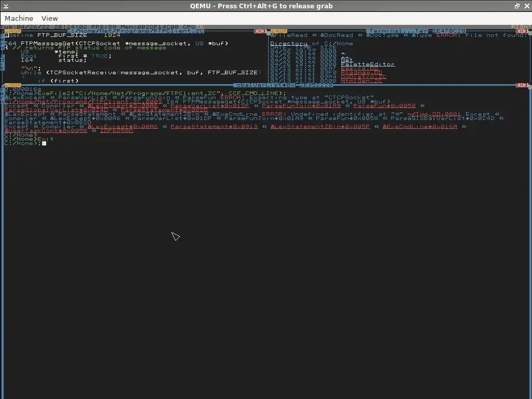Click the 'I64 status;' line
The image size is (532, 399).
point(54,60)
